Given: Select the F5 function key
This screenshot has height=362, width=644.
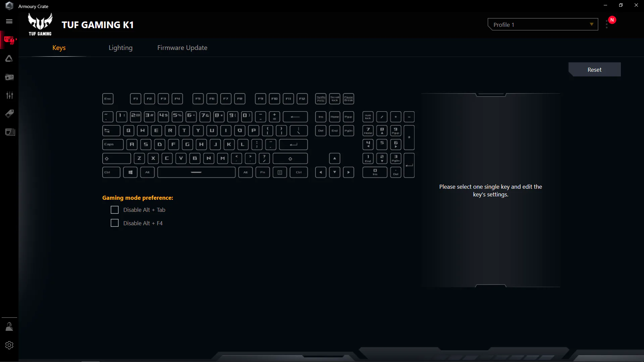Looking at the screenshot, I should pyautogui.click(x=198, y=99).
